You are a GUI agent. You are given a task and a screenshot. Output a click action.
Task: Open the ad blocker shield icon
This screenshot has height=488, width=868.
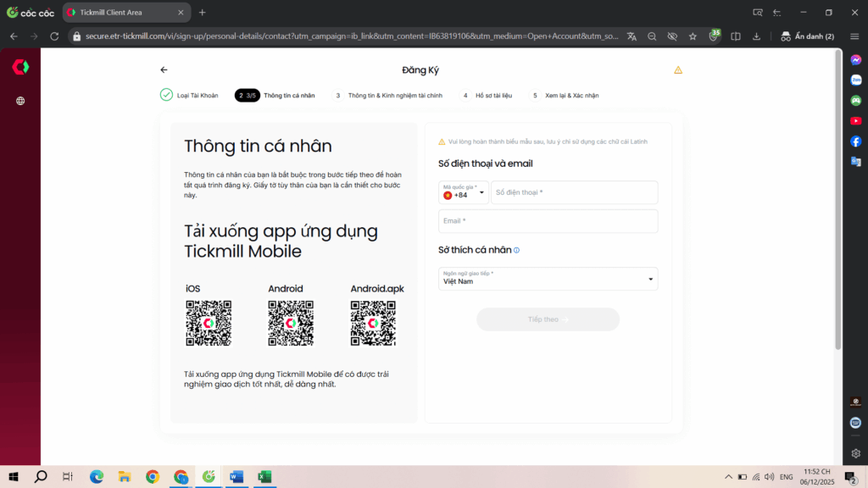pyautogui.click(x=714, y=36)
